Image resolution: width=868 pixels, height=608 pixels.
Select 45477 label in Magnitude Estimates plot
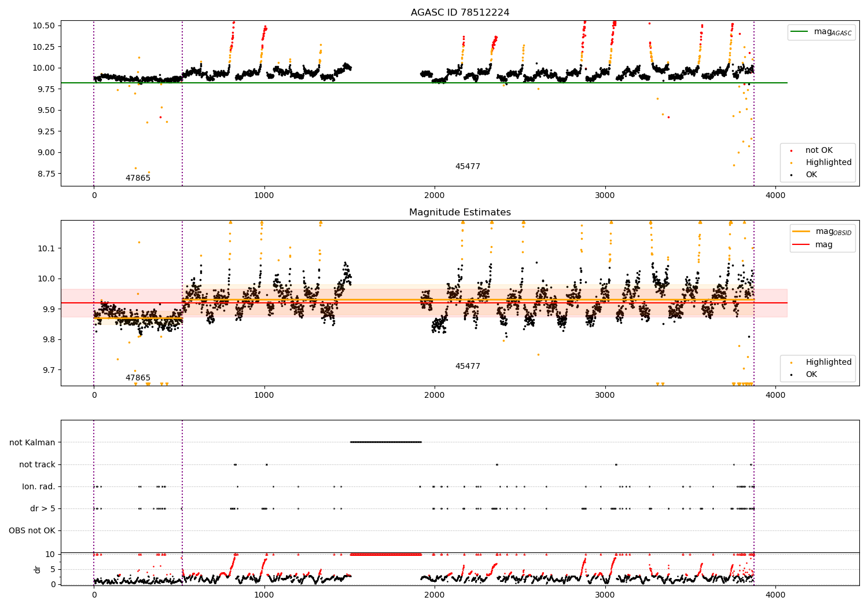coord(468,367)
